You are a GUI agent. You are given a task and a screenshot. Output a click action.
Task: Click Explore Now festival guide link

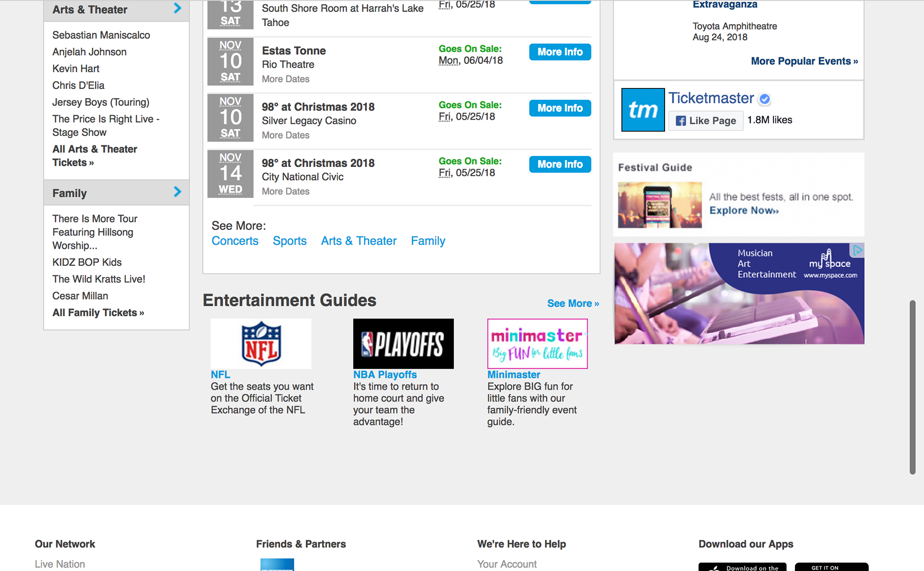pyautogui.click(x=744, y=210)
